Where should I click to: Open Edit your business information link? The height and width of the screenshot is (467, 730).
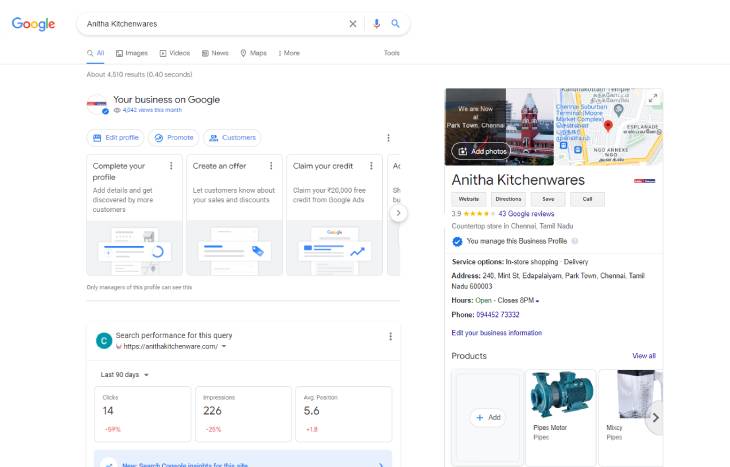[497, 333]
